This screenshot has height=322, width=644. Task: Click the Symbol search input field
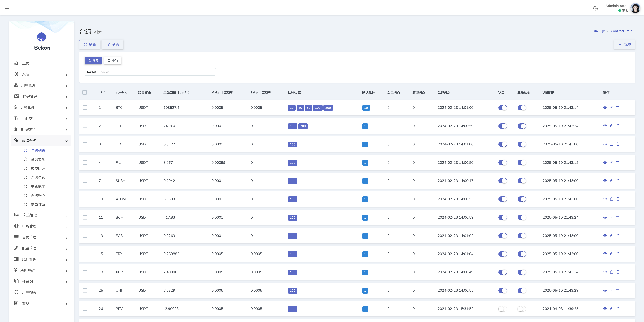tap(157, 72)
